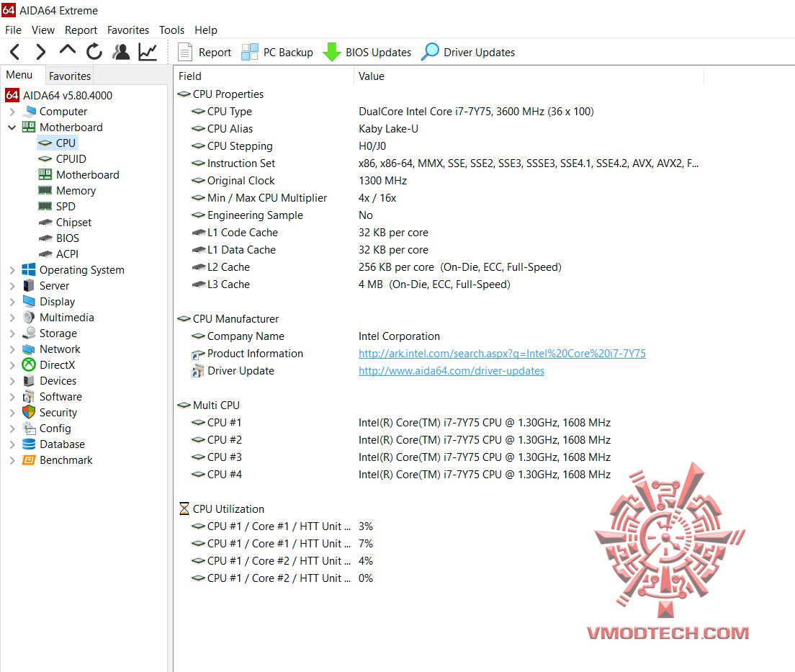Select BIOS in the tree
This screenshot has width=795, height=672.
(x=68, y=238)
